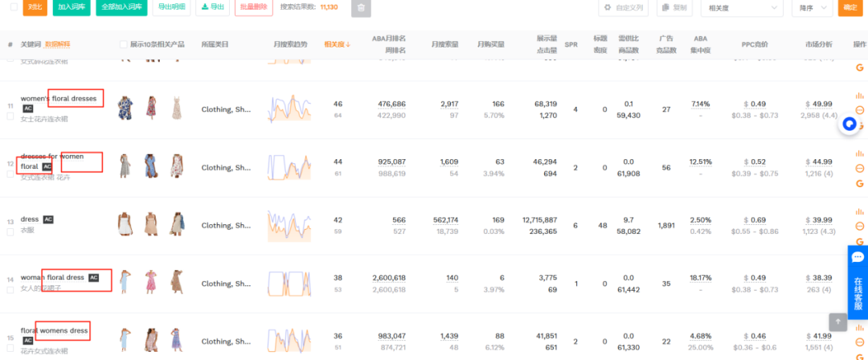This screenshot has width=868, height=360.
Task: Click the orange 对比 compare button
Action: tap(35, 7)
